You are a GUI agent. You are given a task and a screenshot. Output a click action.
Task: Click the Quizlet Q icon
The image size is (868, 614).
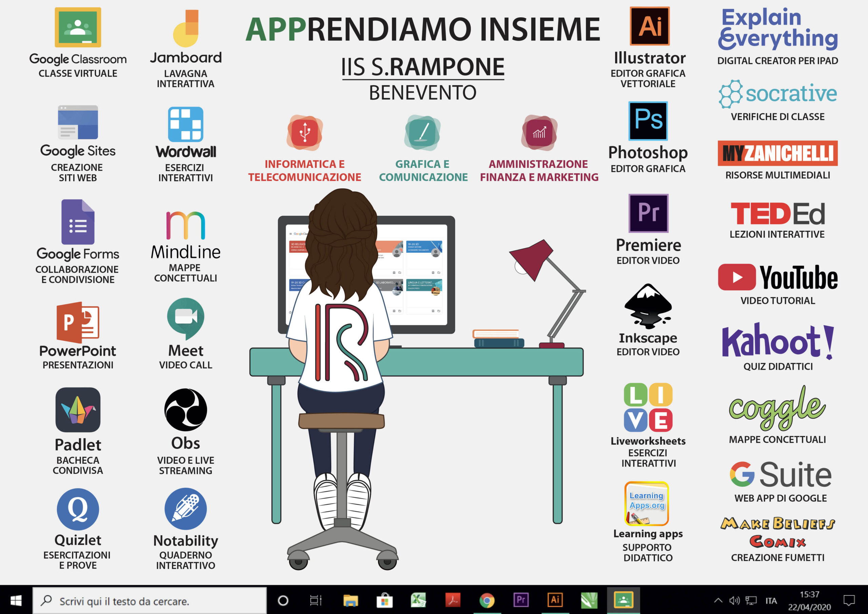(x=78, y=509)
